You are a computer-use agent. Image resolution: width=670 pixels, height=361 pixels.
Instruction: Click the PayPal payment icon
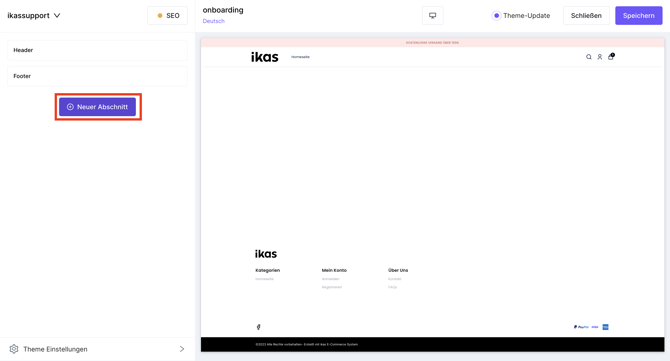pyautogui.click(x=581, y=327)
